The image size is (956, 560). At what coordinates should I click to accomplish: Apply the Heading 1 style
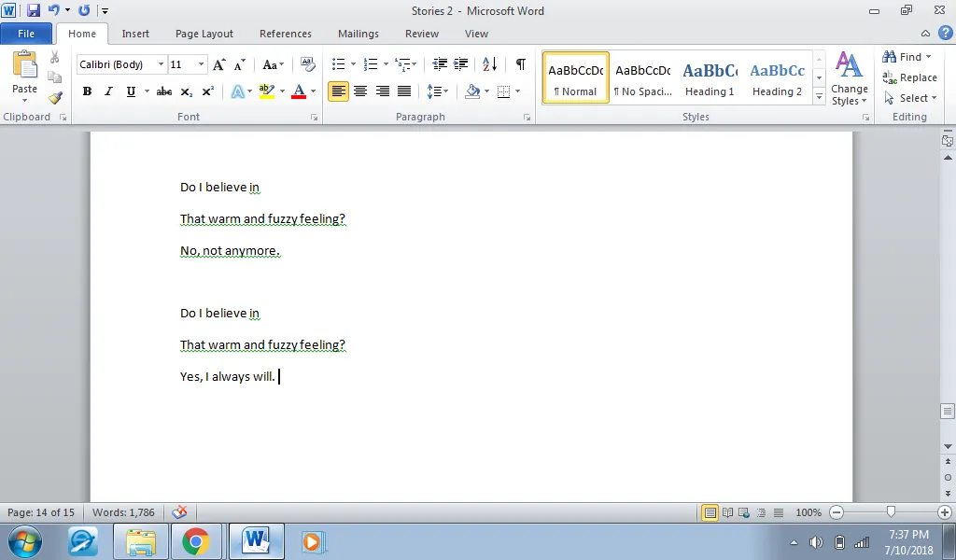point(710,78)
